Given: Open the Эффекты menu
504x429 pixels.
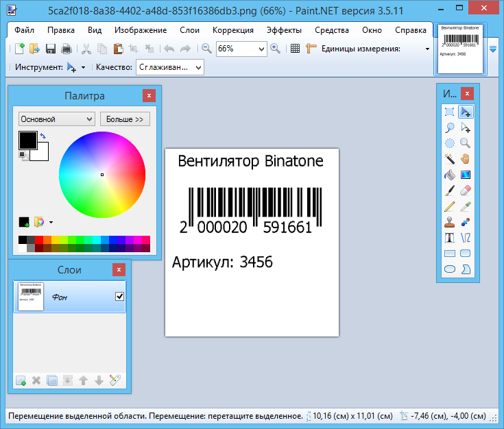Looking at the screenshot, I should [x=284, y=30].
